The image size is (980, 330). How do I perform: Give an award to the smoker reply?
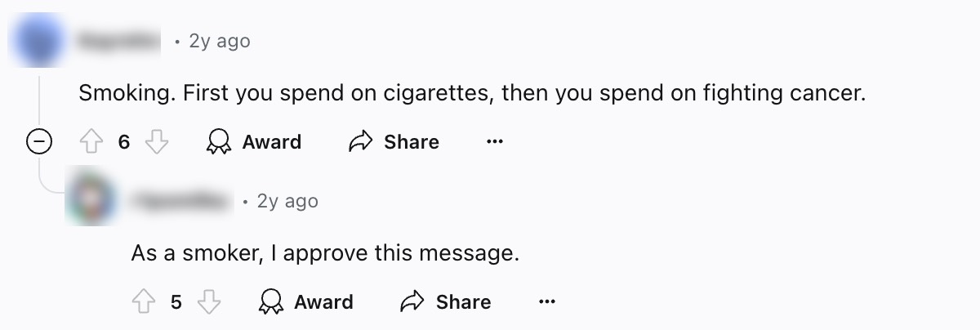click(x=306, y=302)
